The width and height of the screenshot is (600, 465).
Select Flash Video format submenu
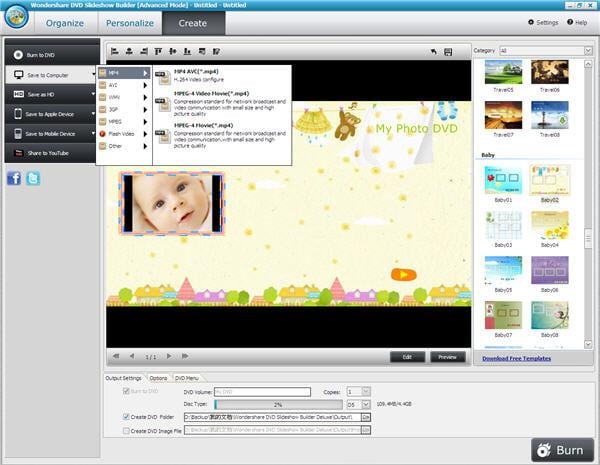tap(124, 134)
